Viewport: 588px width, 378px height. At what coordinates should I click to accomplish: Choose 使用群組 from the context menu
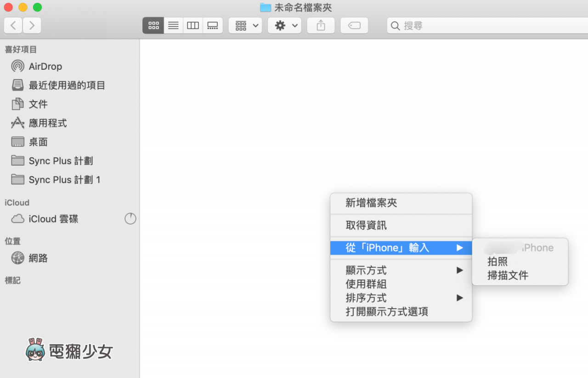[x=401, y=284]
